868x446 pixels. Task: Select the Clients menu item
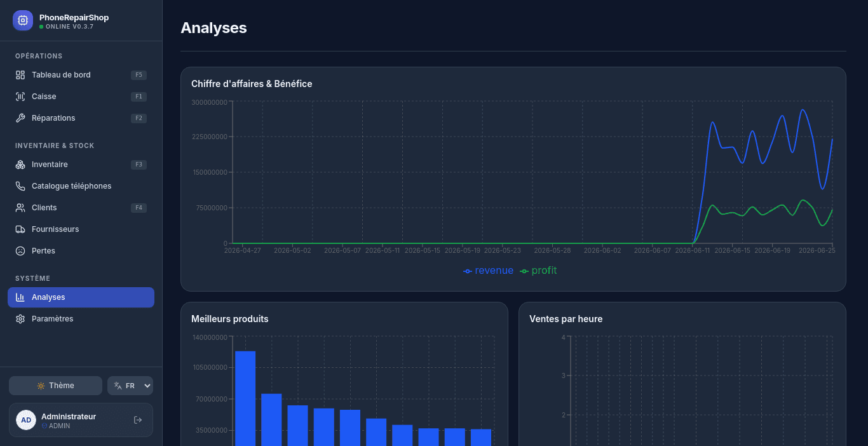point(81,208)
